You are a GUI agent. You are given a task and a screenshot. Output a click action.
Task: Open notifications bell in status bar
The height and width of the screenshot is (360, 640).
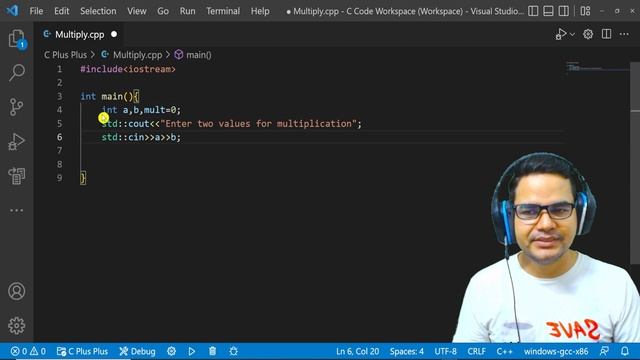pyautogui.click(x=624, y=351)
